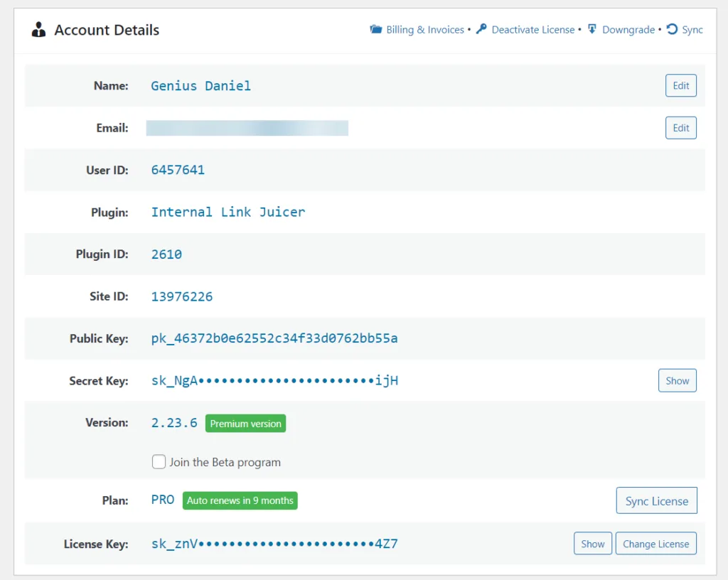Image resolution: width=728 pixels, height=580 pixels.
Task: Click the Sync link in header
Action: click(692, 30)
